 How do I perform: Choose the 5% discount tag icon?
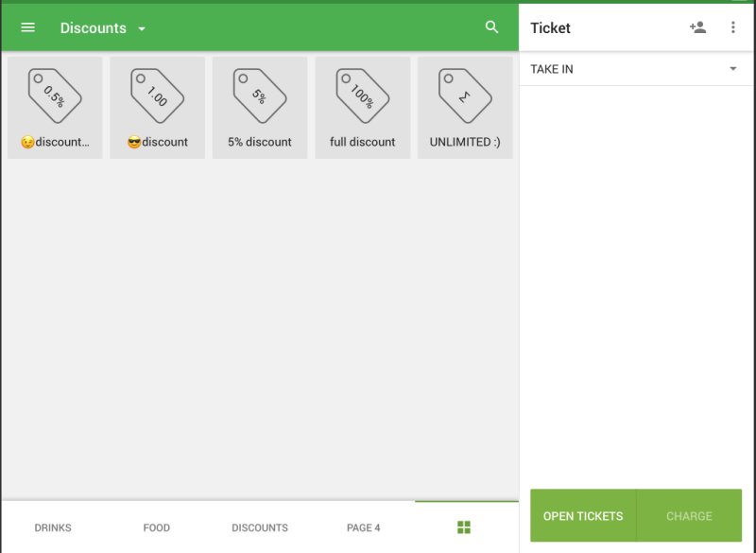click(260, 95)
